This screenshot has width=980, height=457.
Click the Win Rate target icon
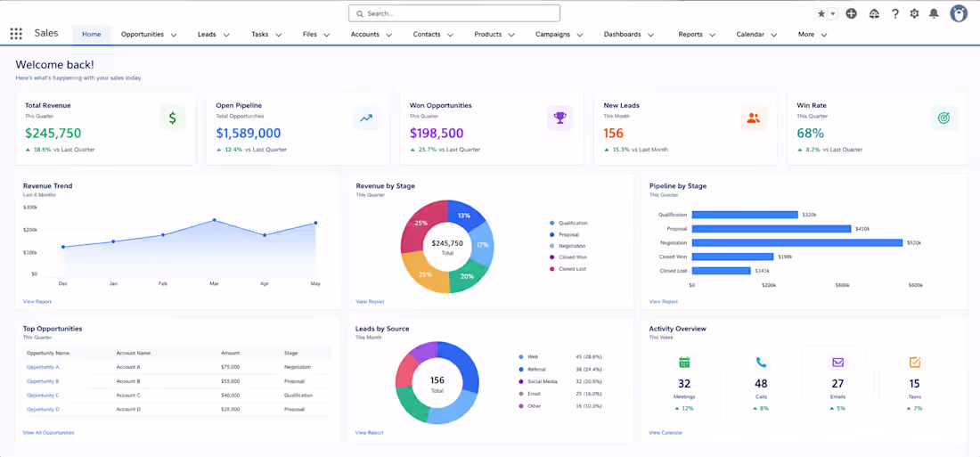tap(943, 118)
